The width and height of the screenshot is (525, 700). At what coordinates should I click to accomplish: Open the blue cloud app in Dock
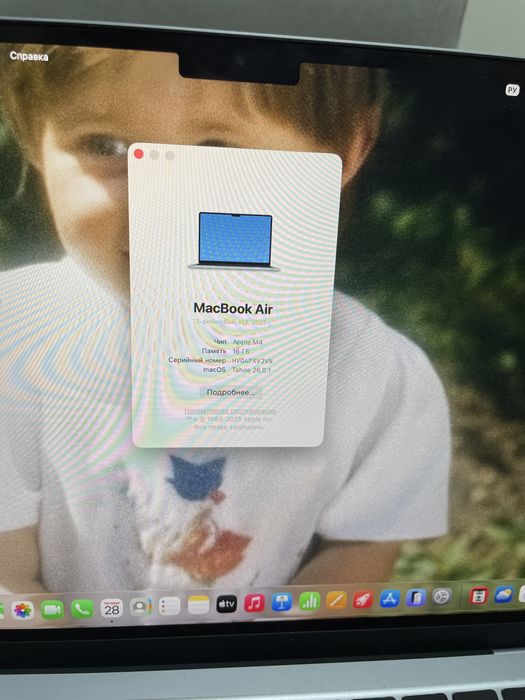pos(504,595)
